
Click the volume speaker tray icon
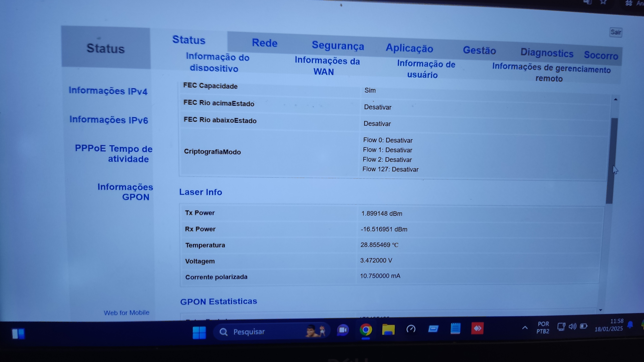[572, 326]
